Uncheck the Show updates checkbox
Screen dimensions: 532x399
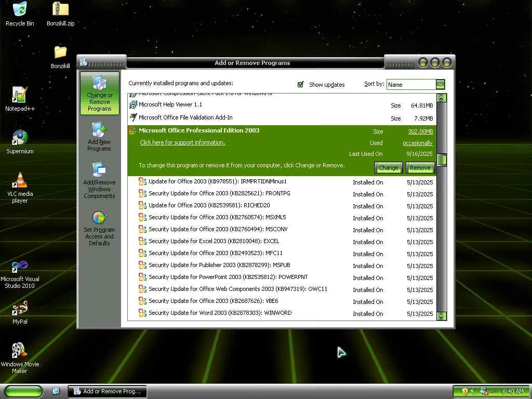300,84
